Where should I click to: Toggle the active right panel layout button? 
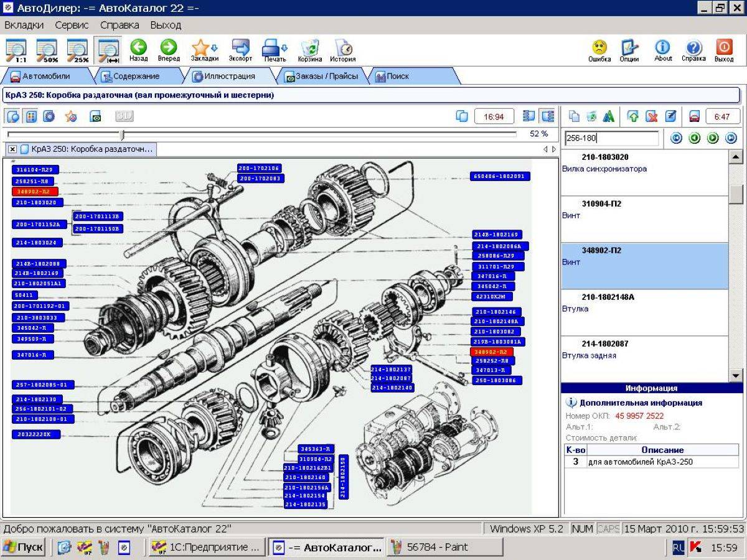[x=548, y=116]
